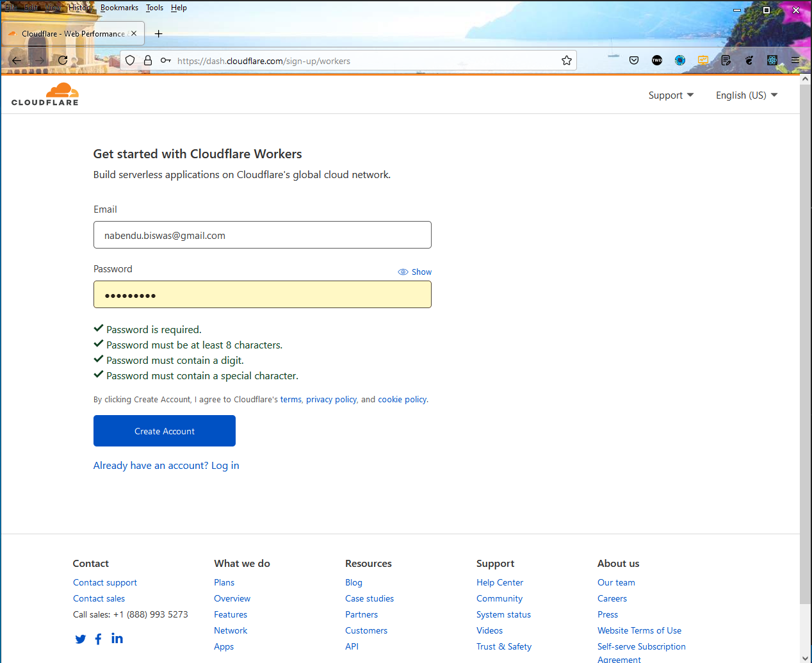Open the Press footer link
The image size is (812, 663).
pos(608,614)
